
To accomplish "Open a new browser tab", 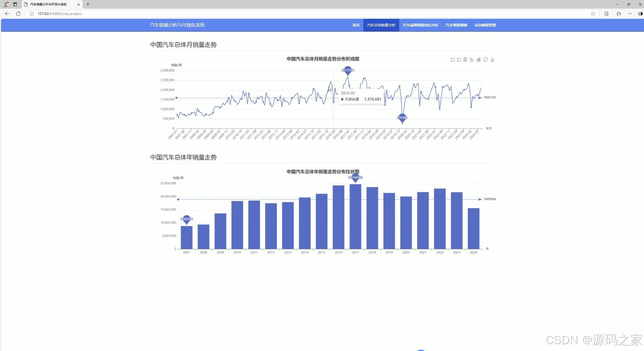I will click(x=88, y=4).
